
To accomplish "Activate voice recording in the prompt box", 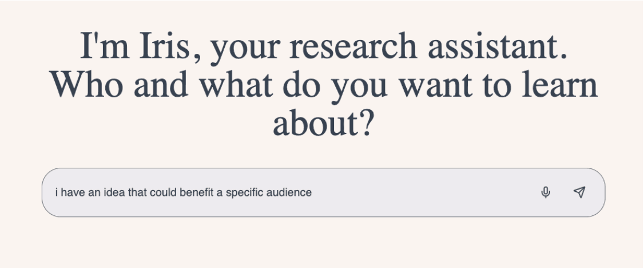I will pyautogui.click(x=546, y=192).
